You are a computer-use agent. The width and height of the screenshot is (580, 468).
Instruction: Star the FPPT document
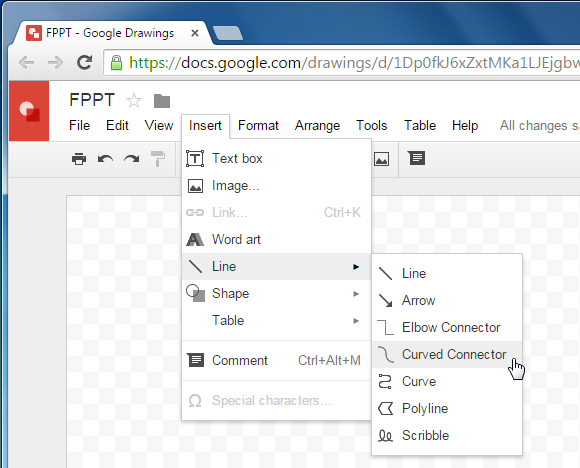134,101
